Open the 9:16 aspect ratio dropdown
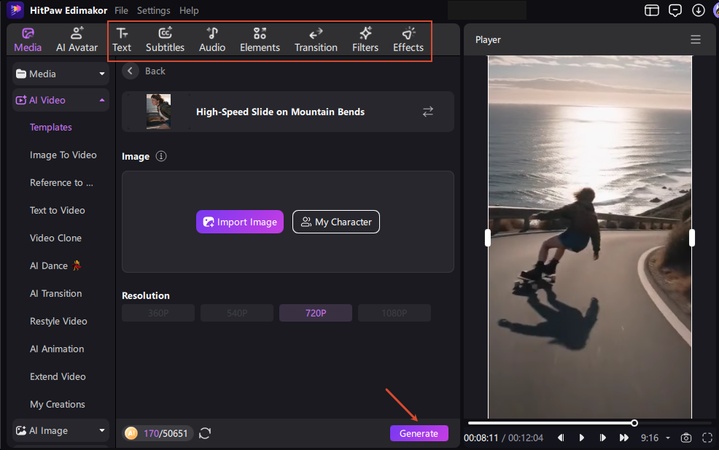Image resolution: width=719 pixels, height=450 pixels. tap(656, 438)
